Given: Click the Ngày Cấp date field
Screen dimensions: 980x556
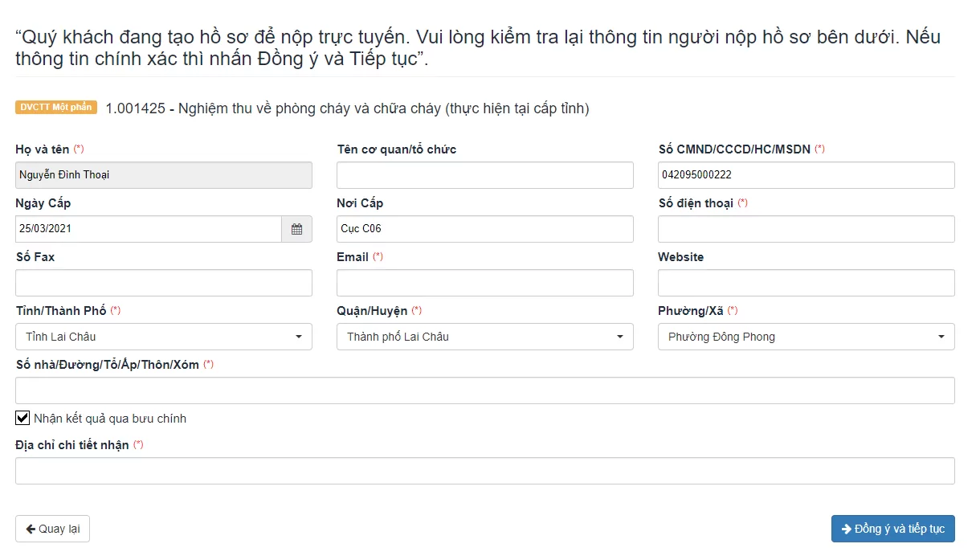Looking at the screenshot, I should click(149, 229).
